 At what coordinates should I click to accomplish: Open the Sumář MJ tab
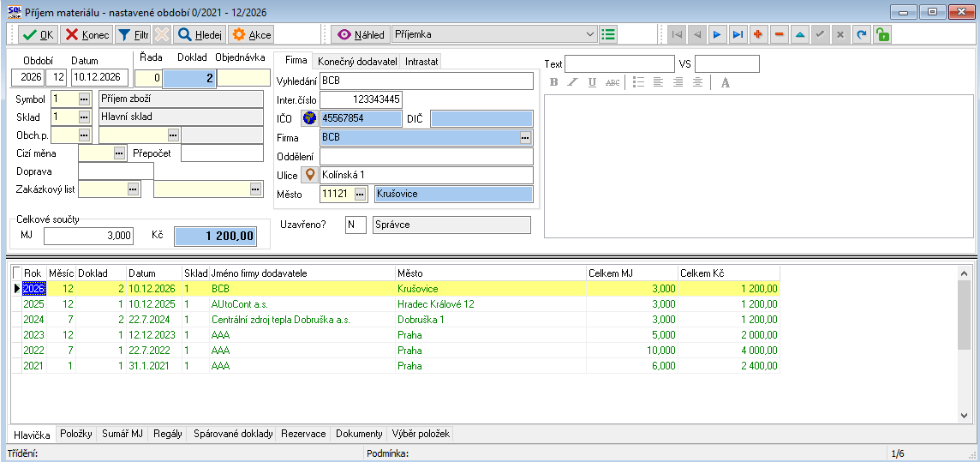click(122, 433)
